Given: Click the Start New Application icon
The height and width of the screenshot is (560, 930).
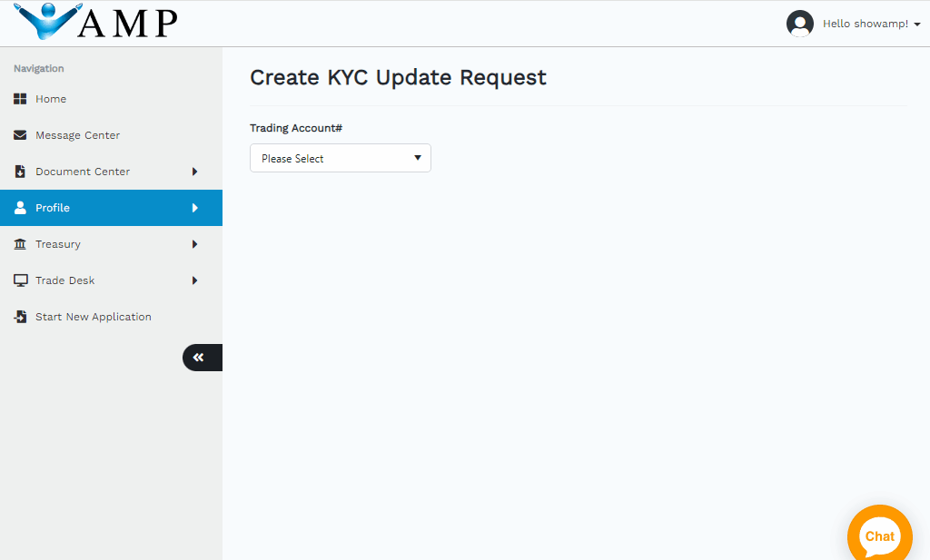Looking at the screenshot, I should click(20, 317).
